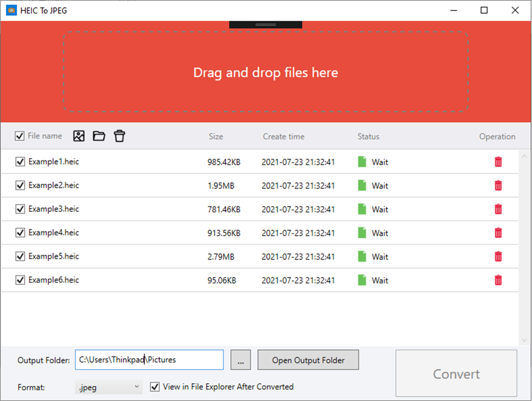Remove Example3.heic using red trash icon
Image resolution: width=532 pixels, height=401 pixels.
click(498, 209)
